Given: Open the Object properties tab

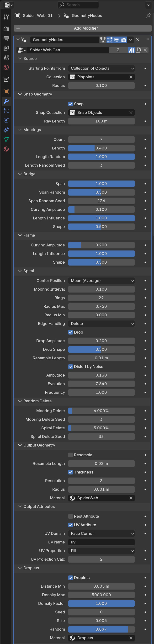Looking at the screenshot, I should (6, 91).
